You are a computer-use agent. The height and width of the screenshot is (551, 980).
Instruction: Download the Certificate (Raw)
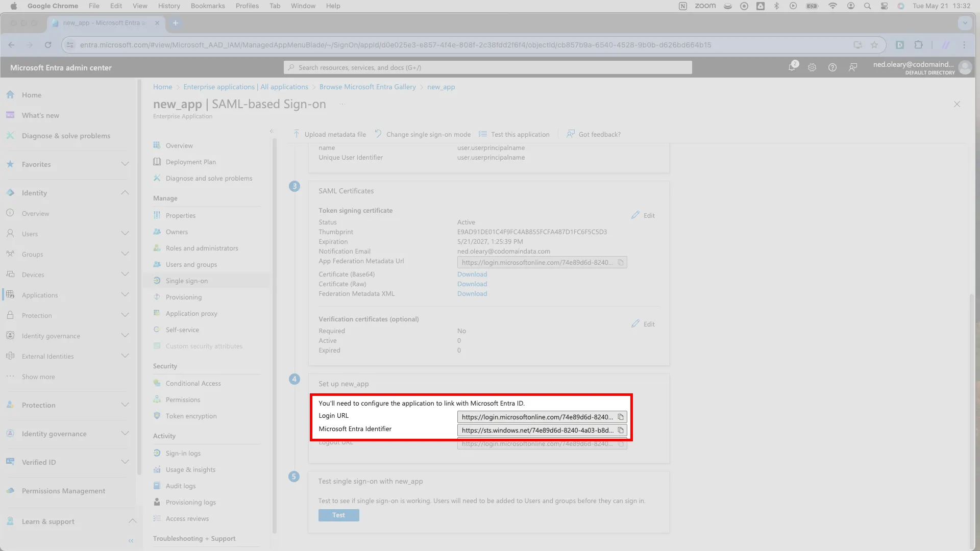pos(472,284)
